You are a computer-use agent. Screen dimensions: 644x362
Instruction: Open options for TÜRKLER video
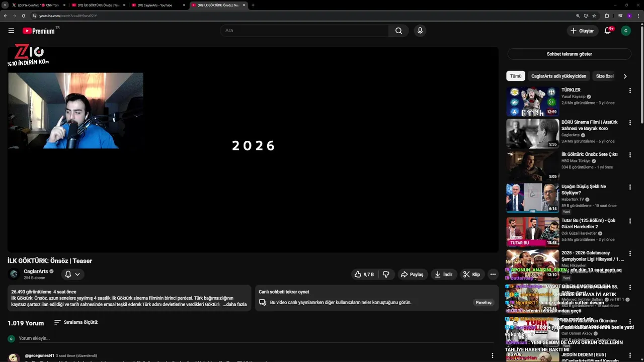click(x=630, y=90)
